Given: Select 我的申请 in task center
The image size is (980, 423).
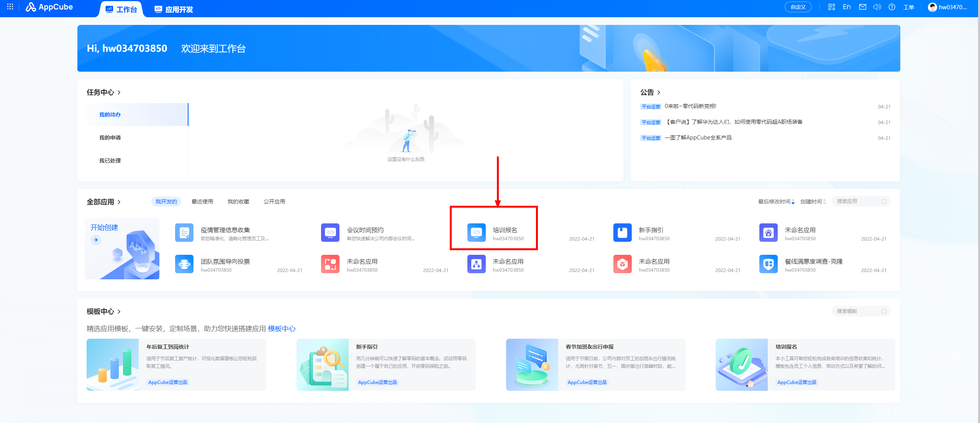Looking at the screenshot, I should click(x=110, y=138).
